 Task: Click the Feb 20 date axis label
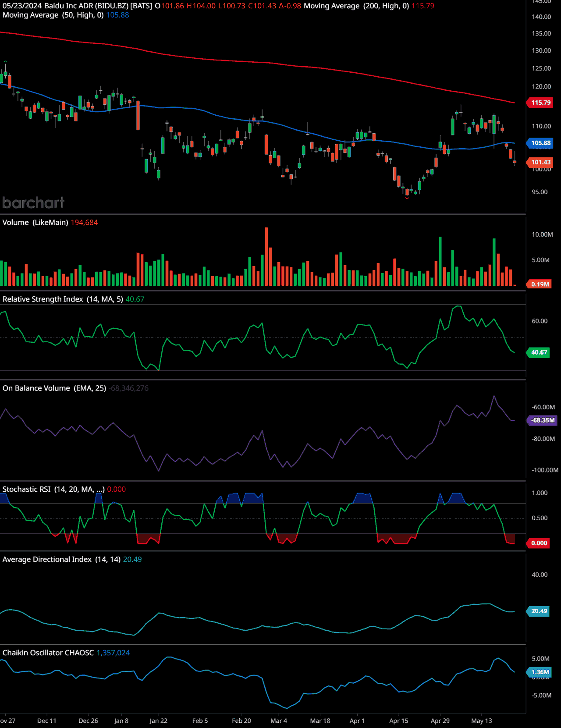point(241,721)
